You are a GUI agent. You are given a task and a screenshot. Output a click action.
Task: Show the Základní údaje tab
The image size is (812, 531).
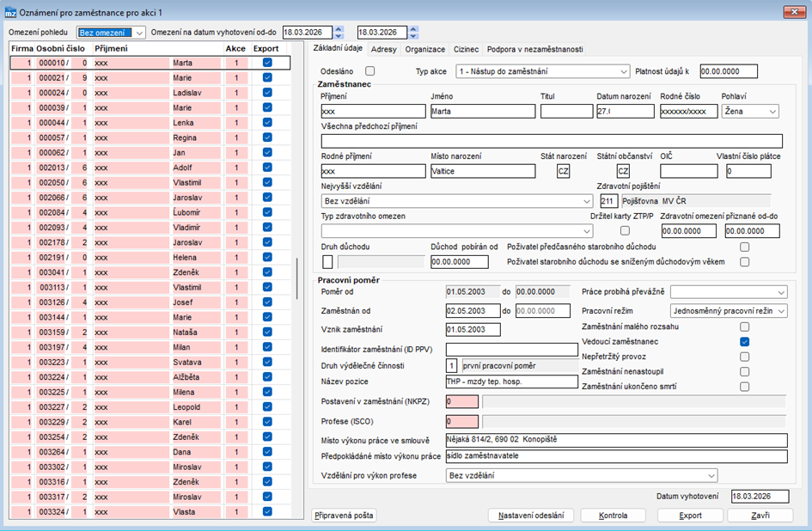[339, 47]
